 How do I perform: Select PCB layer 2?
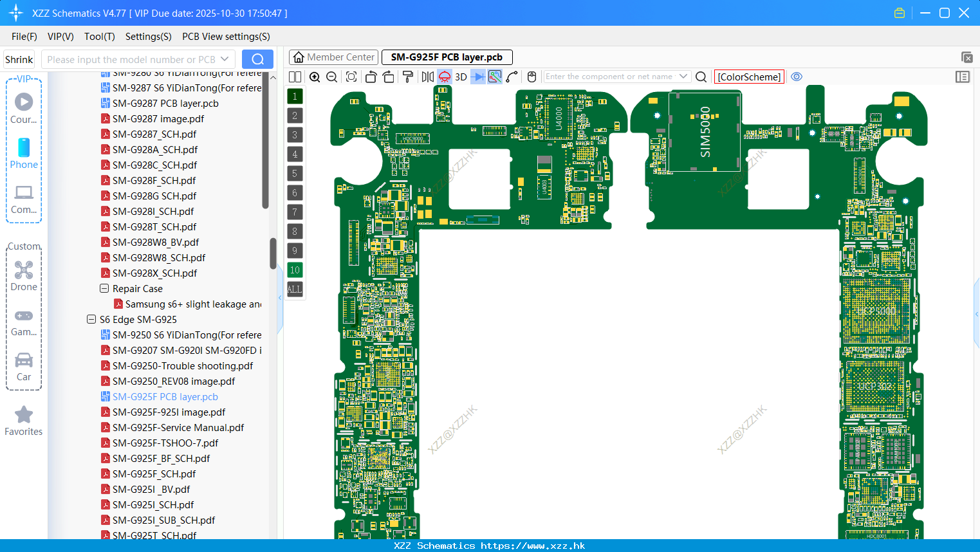[x=295, y=116]
